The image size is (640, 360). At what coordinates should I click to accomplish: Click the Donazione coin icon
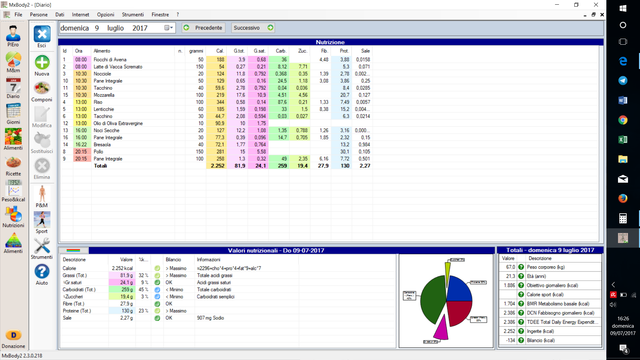coord(13,336)
